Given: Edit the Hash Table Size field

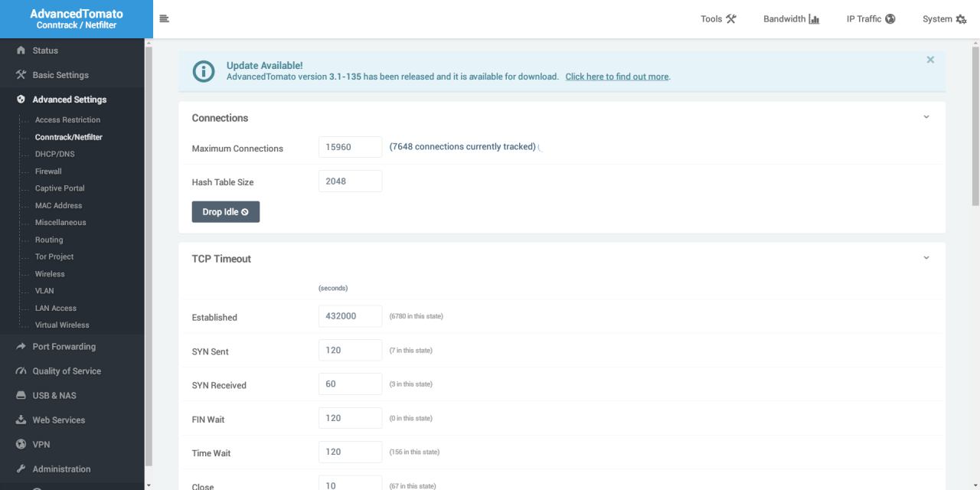Looking at the screenshot, I should point(350,181).
